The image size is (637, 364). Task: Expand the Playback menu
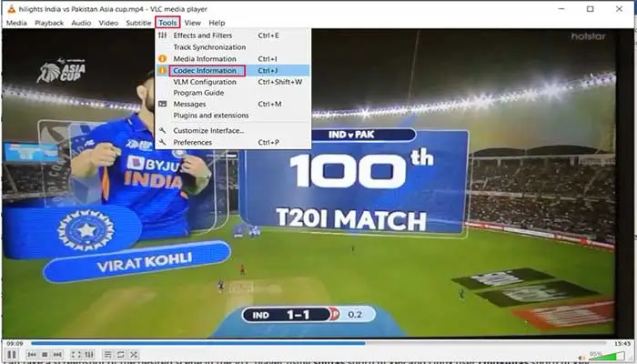click(49, 23)
